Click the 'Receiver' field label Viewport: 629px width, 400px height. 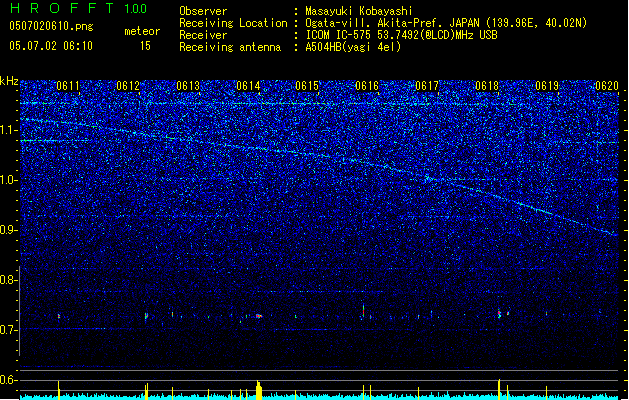pyautogui.click(x=203, y=35)
